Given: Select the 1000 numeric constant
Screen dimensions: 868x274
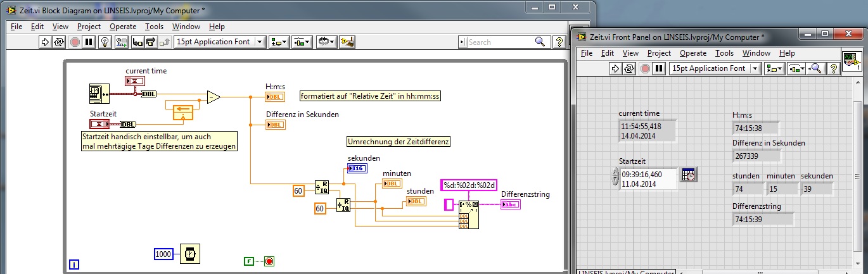Looking at the screenshot, I should (x=163, y=254).
